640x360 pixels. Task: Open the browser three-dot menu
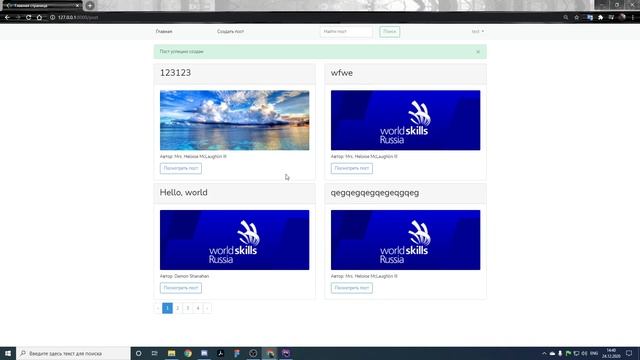tap(633, 18)
